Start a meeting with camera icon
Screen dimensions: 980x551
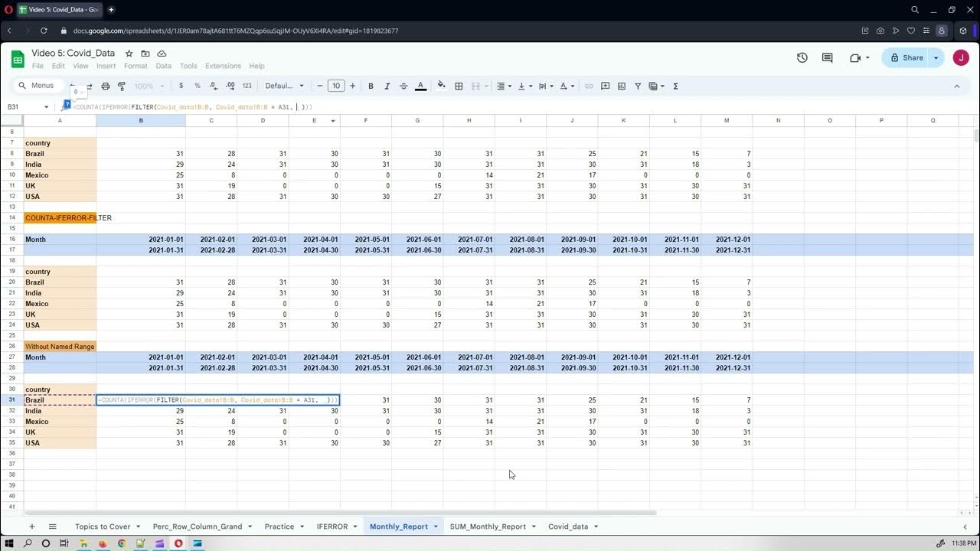tap(855, 57)
